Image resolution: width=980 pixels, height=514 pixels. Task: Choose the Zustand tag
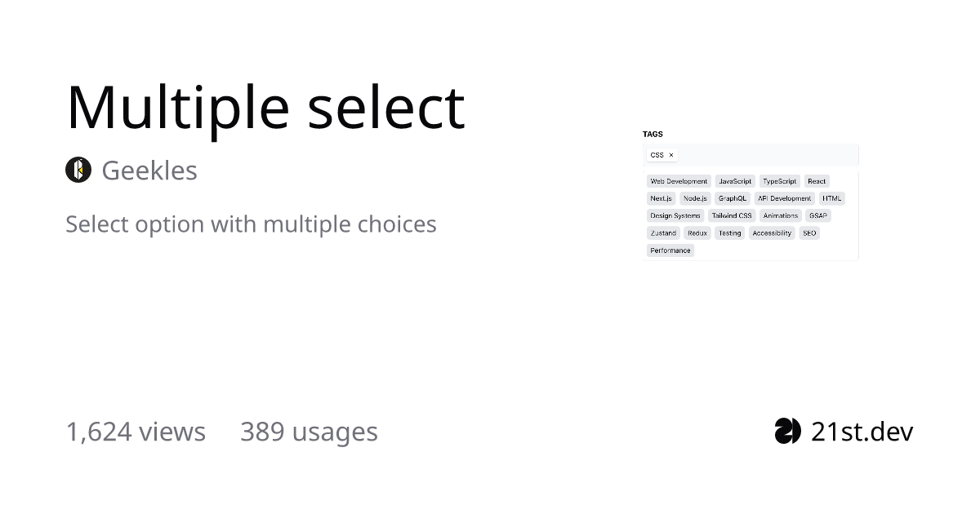(x=663, y=233)
